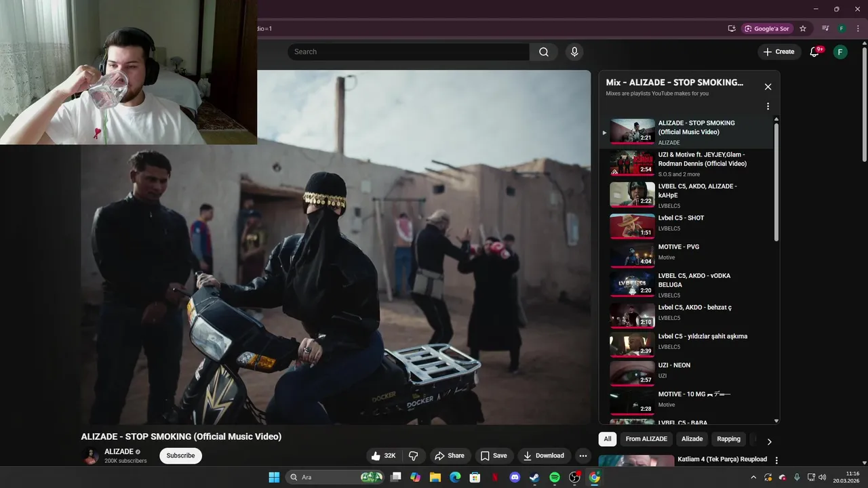Share the STOP SMOKING video
Image resolution: width=868 pixels, height=488 pixels.
(450, 455)
